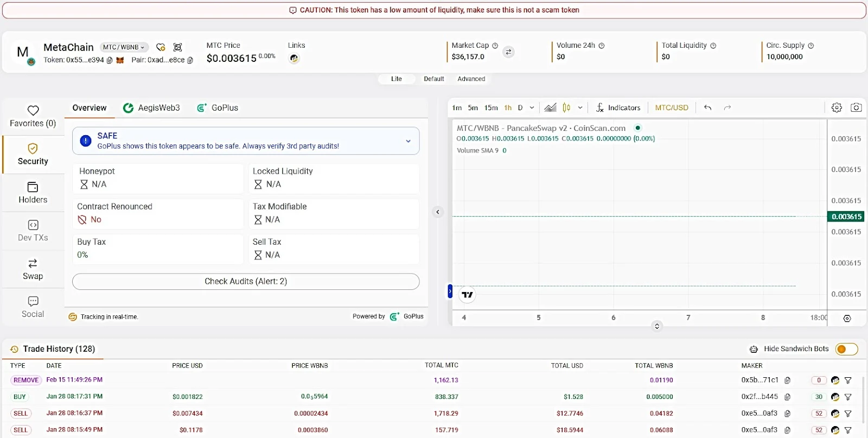This screenshot has width=868, height=438.
Task: Open chart style dropdown arrow
Action: 580,107
